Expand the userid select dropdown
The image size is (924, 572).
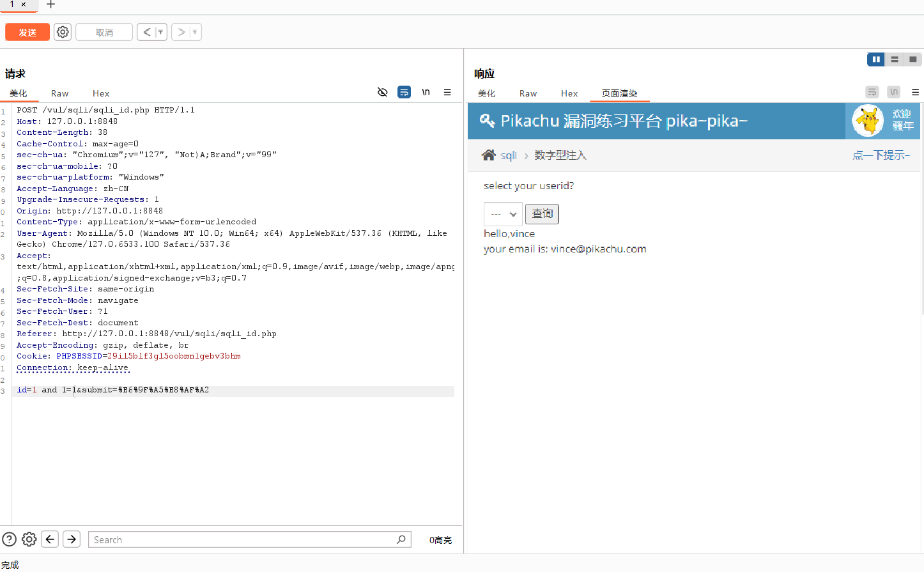(x=503, y=214)
